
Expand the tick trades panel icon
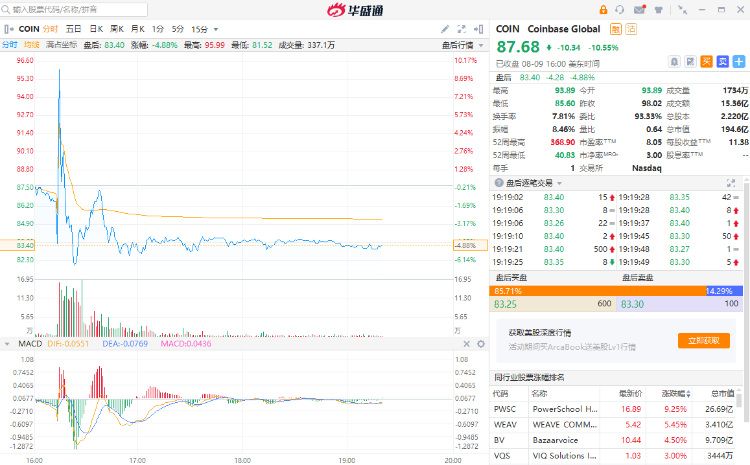[731, 183]
